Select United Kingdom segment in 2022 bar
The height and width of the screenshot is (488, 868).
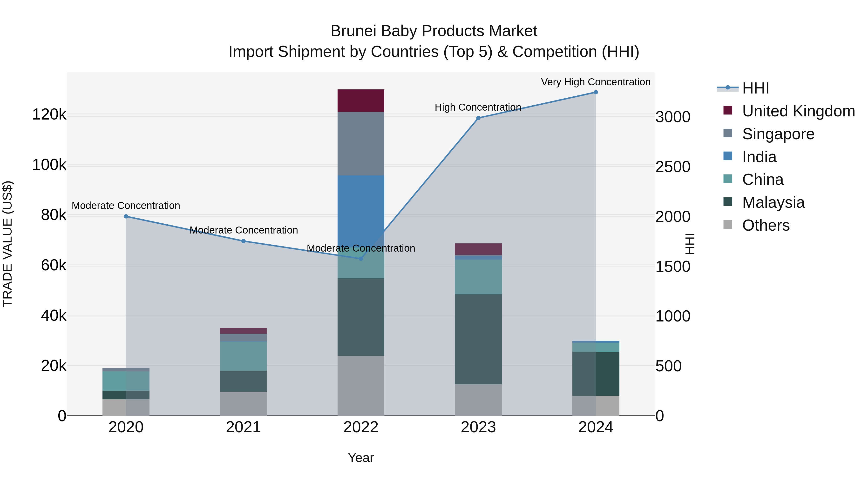click(361, 101)
